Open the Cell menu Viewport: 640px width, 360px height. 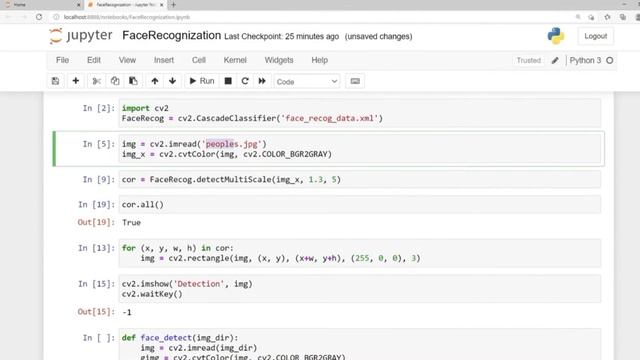[199, 60]
